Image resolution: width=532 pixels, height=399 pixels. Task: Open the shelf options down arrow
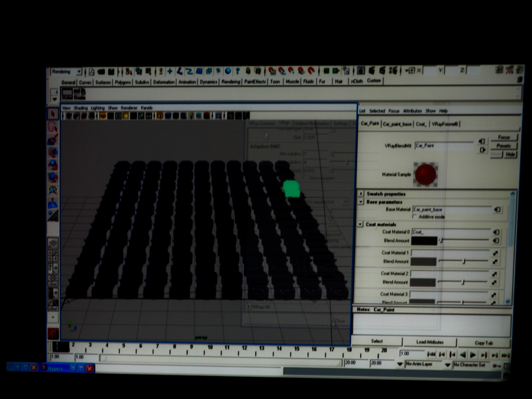pyautogui.click(x=54, y=99)
